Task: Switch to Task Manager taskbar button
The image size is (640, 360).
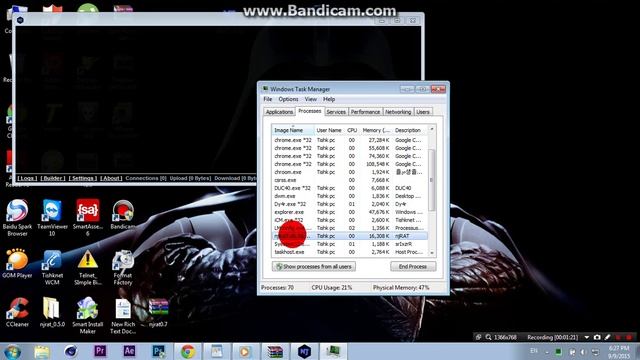Action: pos(333,351)
